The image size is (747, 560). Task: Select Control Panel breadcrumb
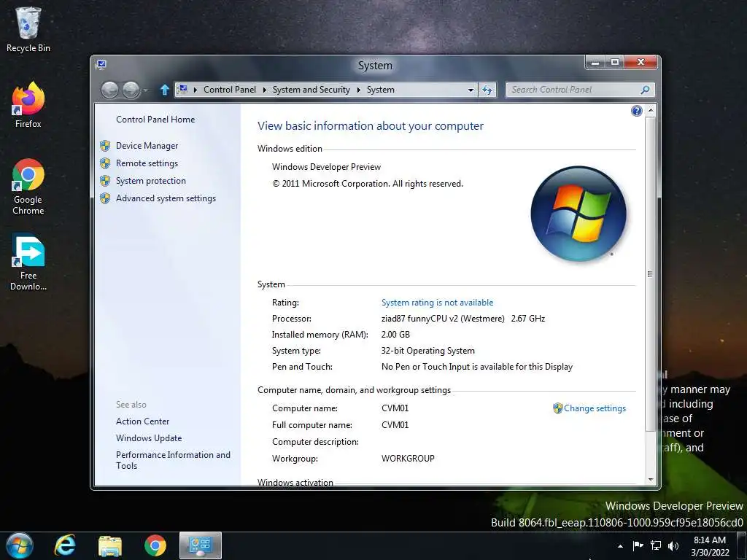click(x=230, y=90)
